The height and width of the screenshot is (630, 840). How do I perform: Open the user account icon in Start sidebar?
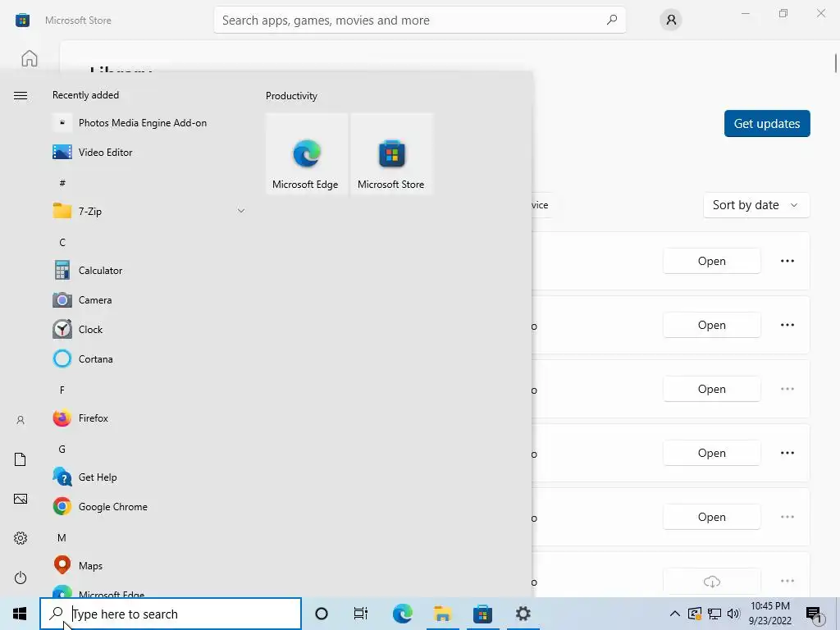coord(21,420)
